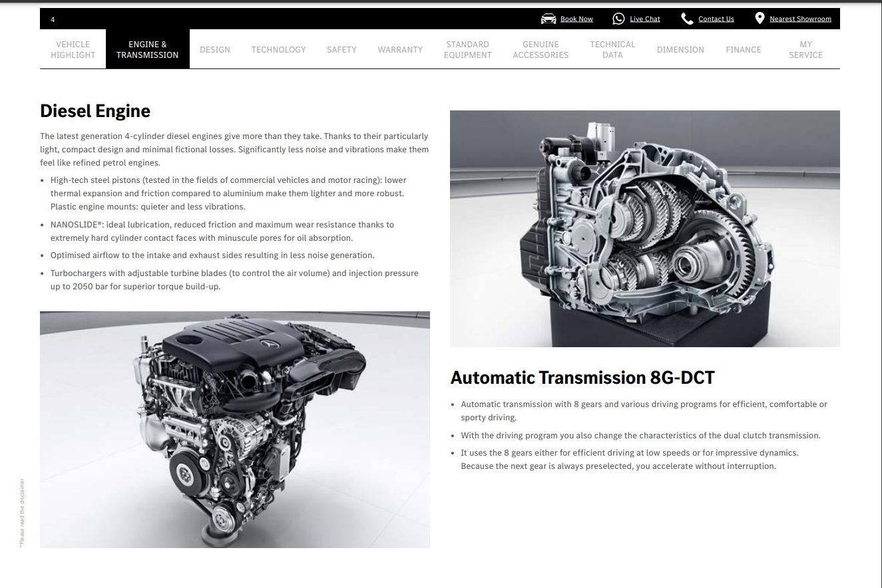Image resolution: width=882 pixels, height=588 pixels.
Task: Click the 'High-tech steel pistons' bullet
Action: coord(228,194)
